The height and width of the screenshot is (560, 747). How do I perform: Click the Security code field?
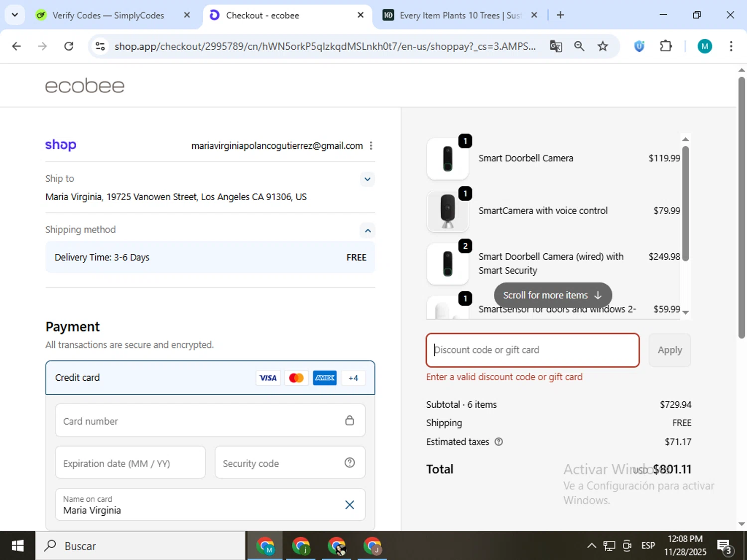(x=290, y=463)
